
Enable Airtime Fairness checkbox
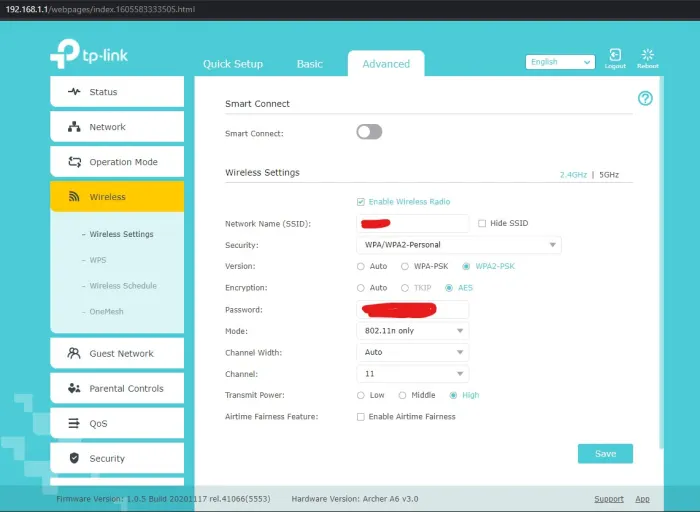point(361,417)
